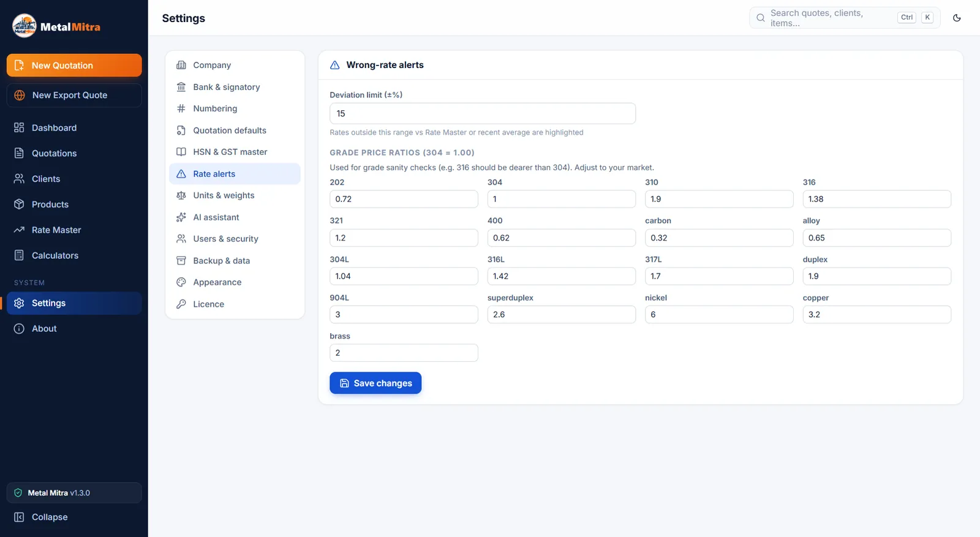Click the Dashboard grid icon
Viewport: 980px width, 537px height.
tap(19, 127)
